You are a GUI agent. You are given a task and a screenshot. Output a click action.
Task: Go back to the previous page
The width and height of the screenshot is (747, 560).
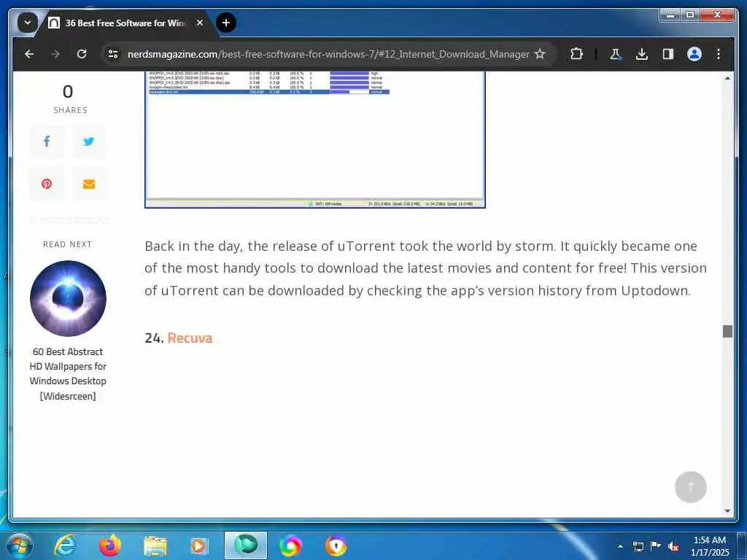tap(29, 54)
